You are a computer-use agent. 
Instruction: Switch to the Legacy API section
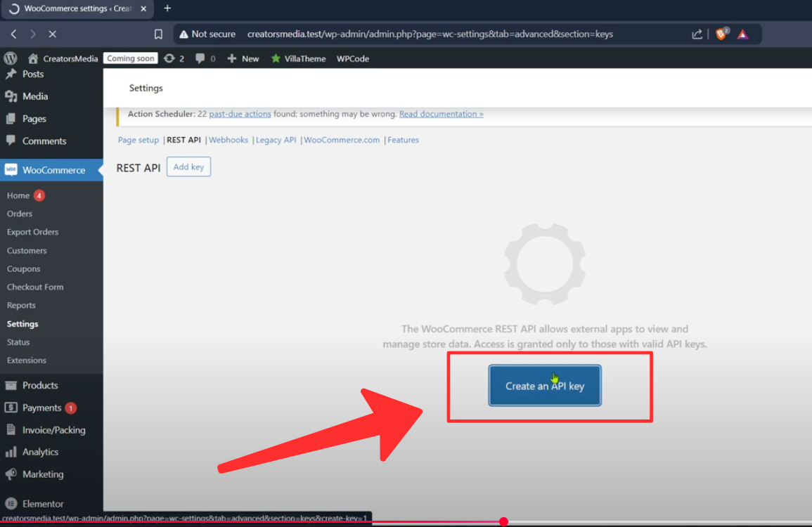[276, 140]
